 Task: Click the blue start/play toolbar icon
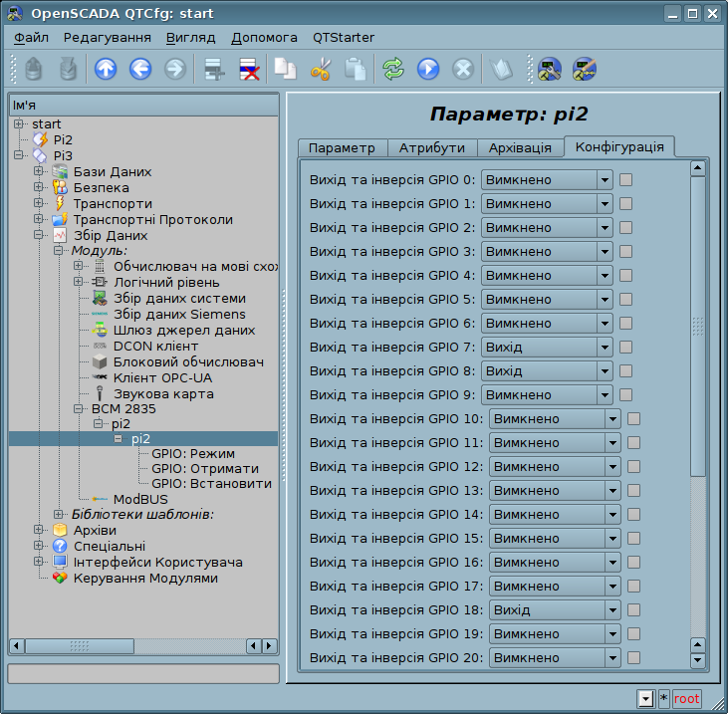tap(428, 69)
